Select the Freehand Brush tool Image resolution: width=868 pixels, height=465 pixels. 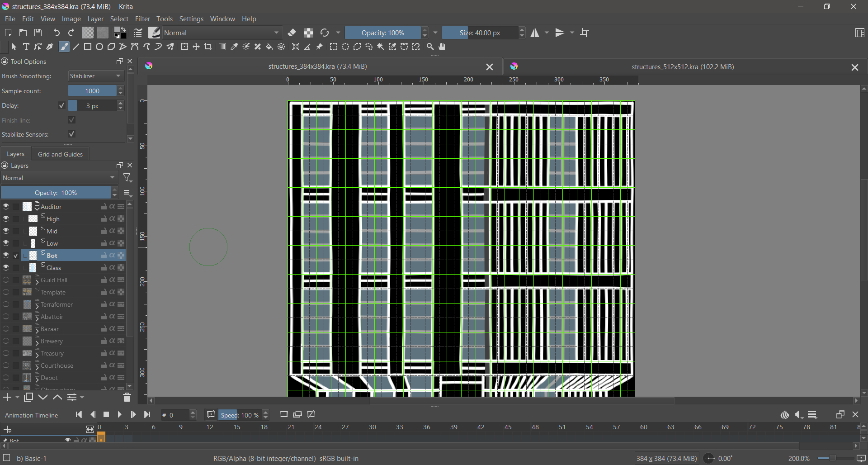[64, 47]
